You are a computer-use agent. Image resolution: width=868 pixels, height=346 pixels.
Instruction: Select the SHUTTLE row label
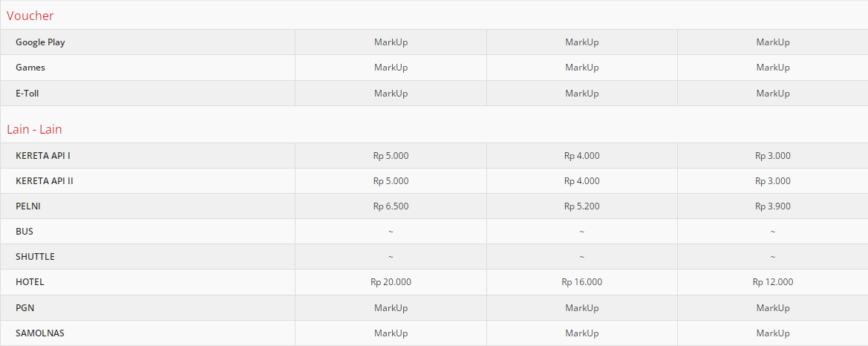click(35, 257)
